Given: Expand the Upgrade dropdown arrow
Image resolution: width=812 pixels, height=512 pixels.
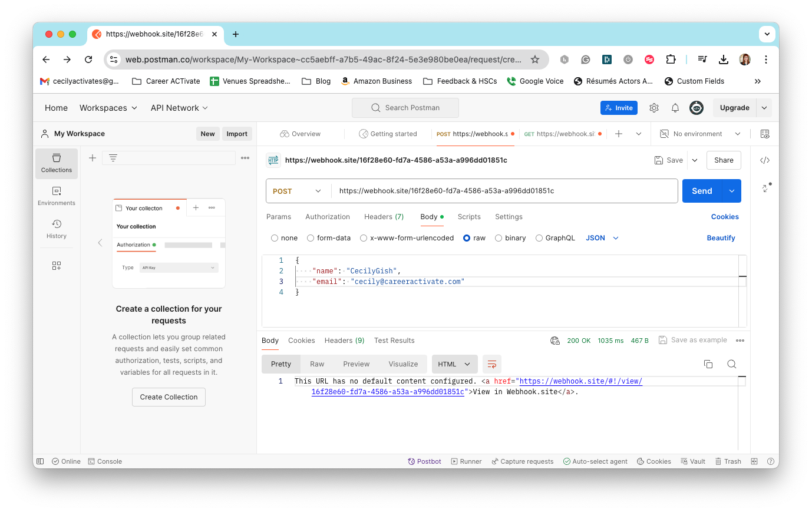Looking at the screenshot, I should (764, 108).
